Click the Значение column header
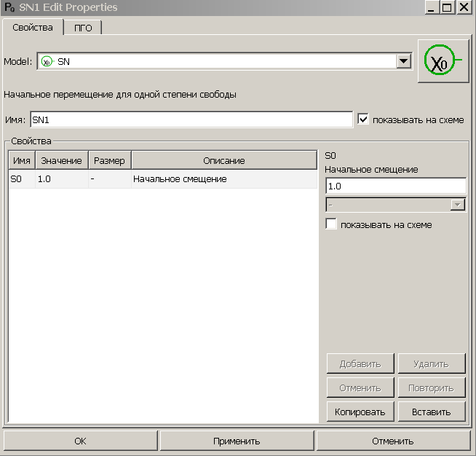The width and height of the screenshot is (476, 456). click(x=61, y=160)
